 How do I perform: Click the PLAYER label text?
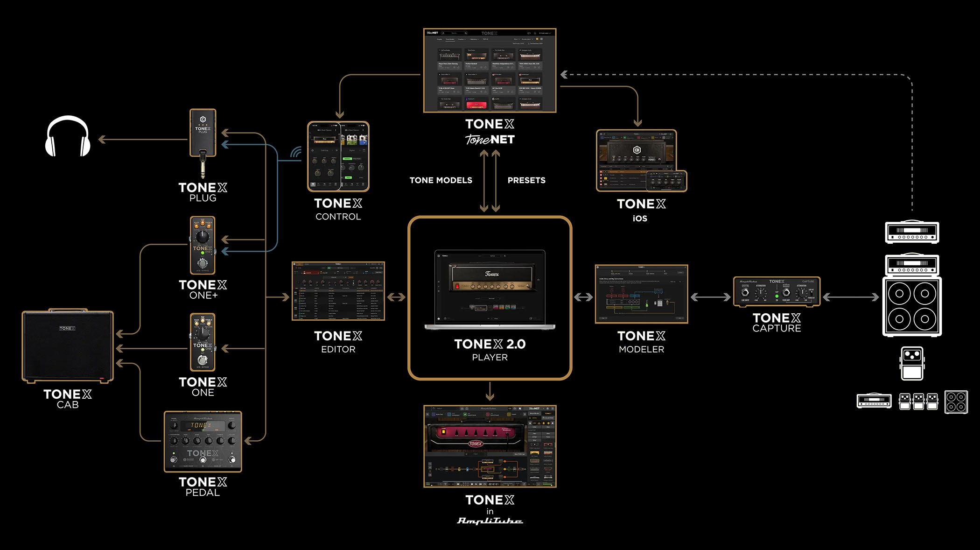(490, 357)
